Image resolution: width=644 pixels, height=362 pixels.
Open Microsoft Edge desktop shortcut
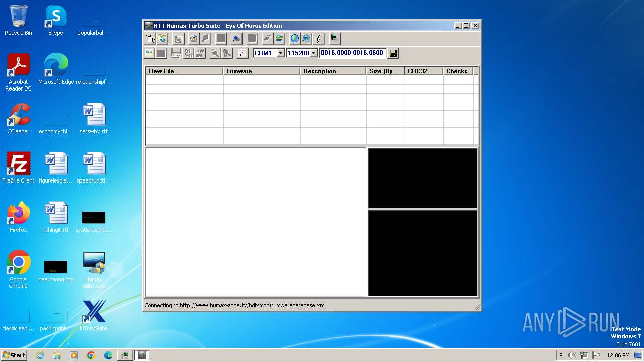tap(56, 70)
